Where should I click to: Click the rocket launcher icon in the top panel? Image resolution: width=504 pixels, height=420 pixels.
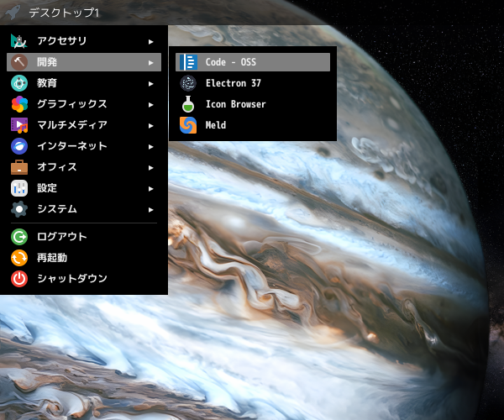point(13,13)
